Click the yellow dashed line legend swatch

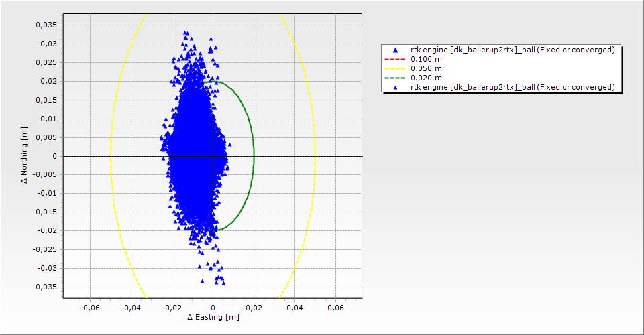[394, 68]
